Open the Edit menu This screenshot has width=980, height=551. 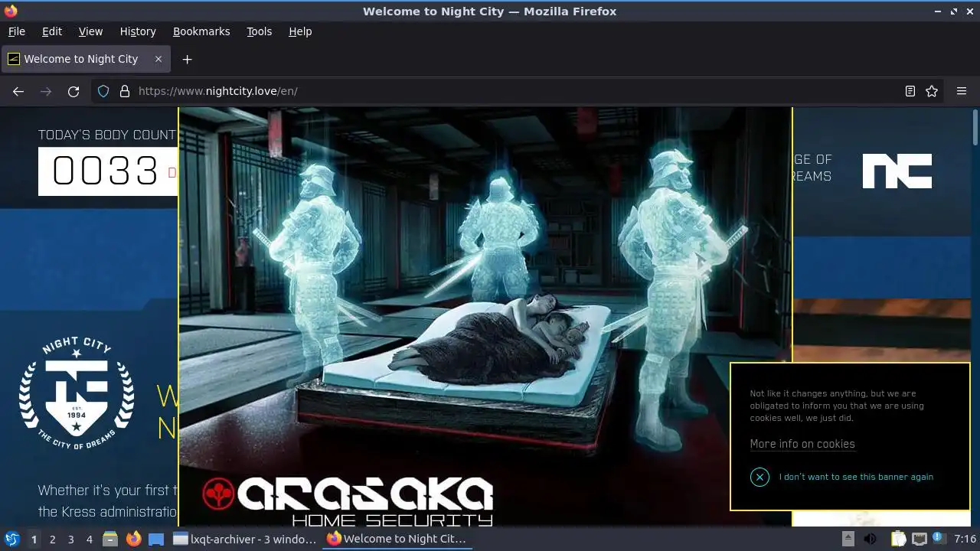tap(52, 31)
